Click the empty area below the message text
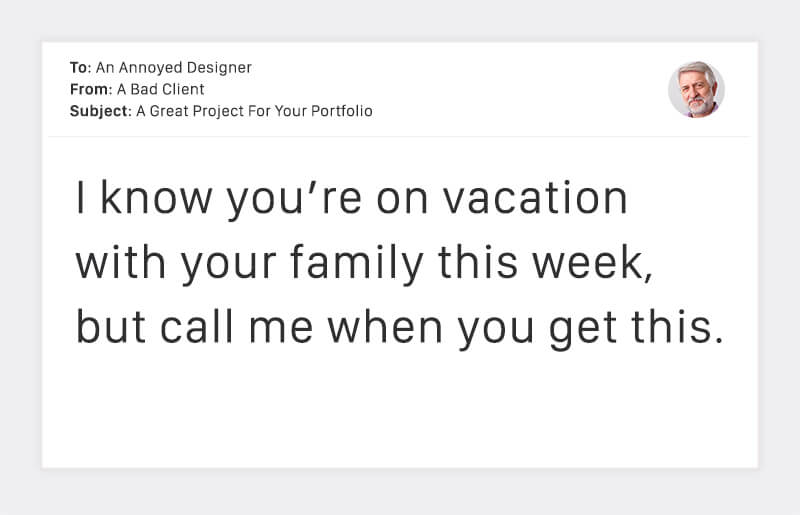 point(400,415)
